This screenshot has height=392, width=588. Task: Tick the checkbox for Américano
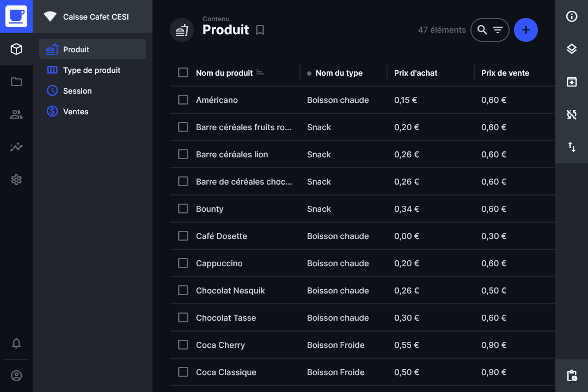point(183,100)
